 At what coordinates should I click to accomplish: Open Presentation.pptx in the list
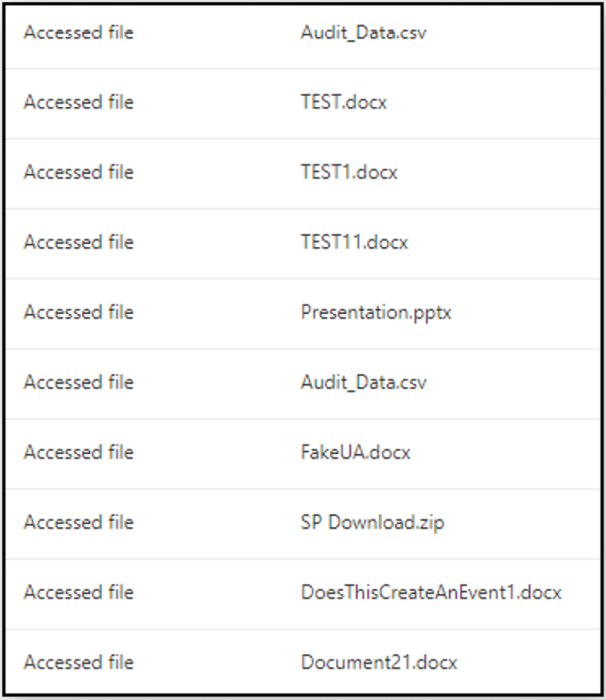coord(376,313)
